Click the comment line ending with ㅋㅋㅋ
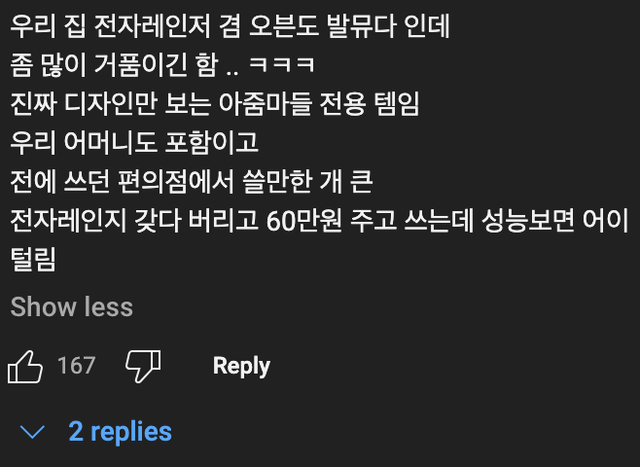Viewport: 640px width, 467px height. point(163,65)
